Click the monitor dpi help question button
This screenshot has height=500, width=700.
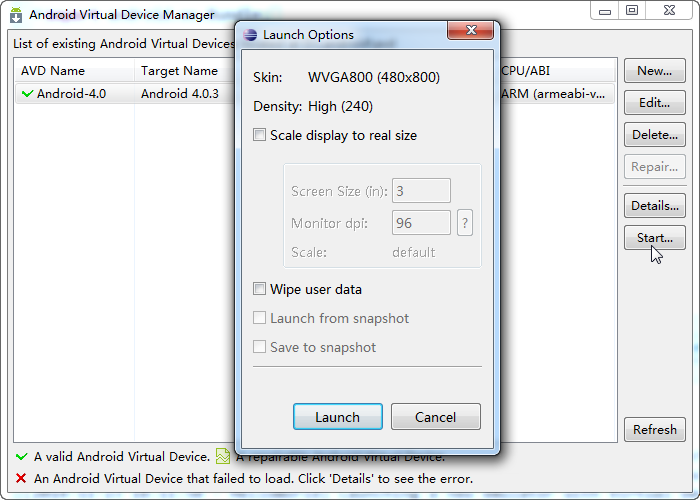tap(465, 223)
